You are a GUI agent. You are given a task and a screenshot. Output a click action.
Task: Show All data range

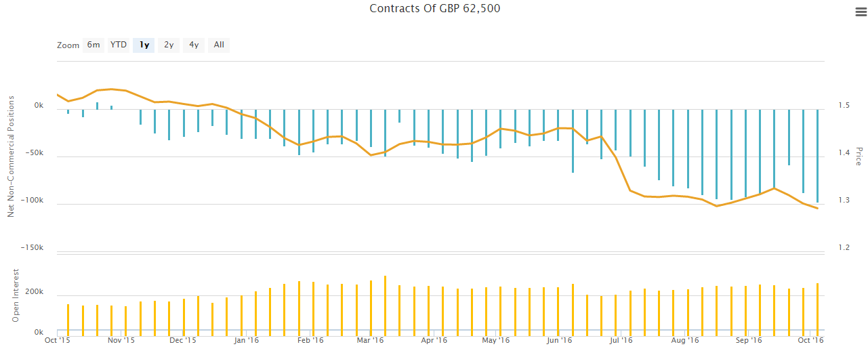pyautogui.click(x=219, y=45)
